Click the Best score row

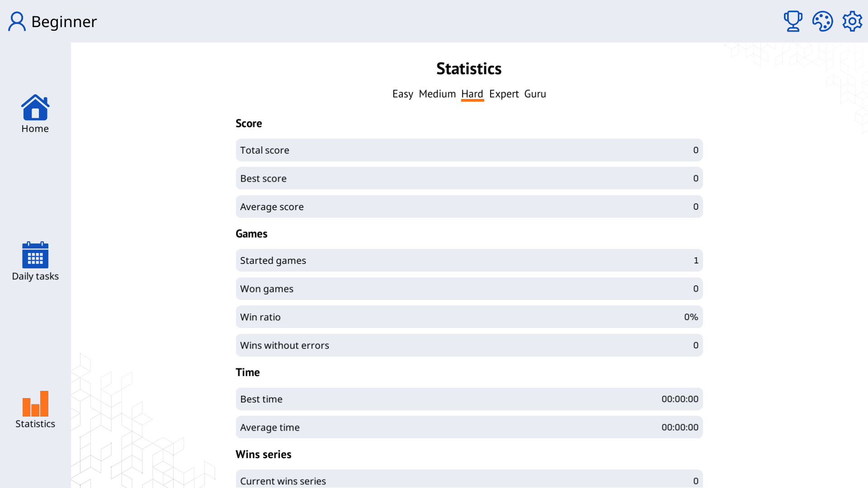pyautogui.click(x=469, y=178)
